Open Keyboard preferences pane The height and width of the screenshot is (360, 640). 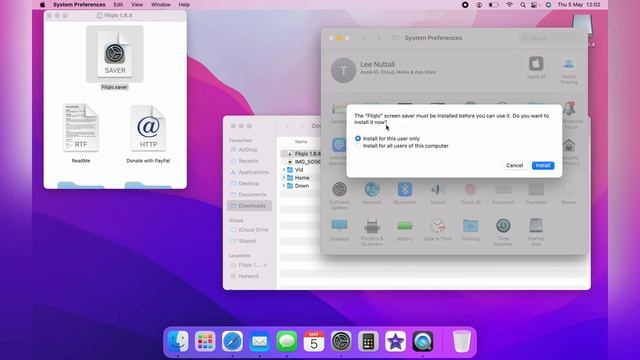503,193
